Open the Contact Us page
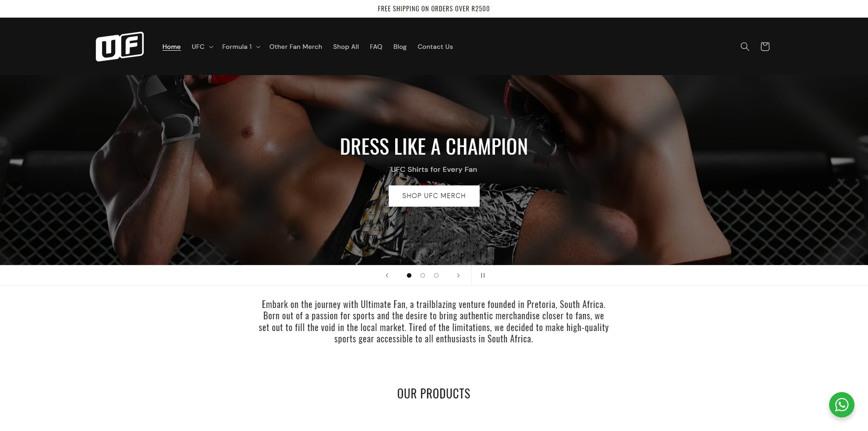The height and width of the screenshot is (431, 868). [435, 47]
